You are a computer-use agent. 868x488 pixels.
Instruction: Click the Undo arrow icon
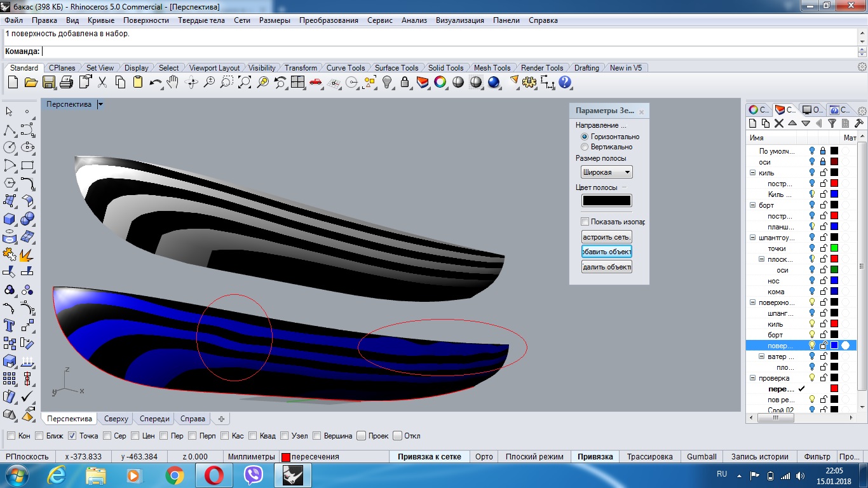coord(156,82)
